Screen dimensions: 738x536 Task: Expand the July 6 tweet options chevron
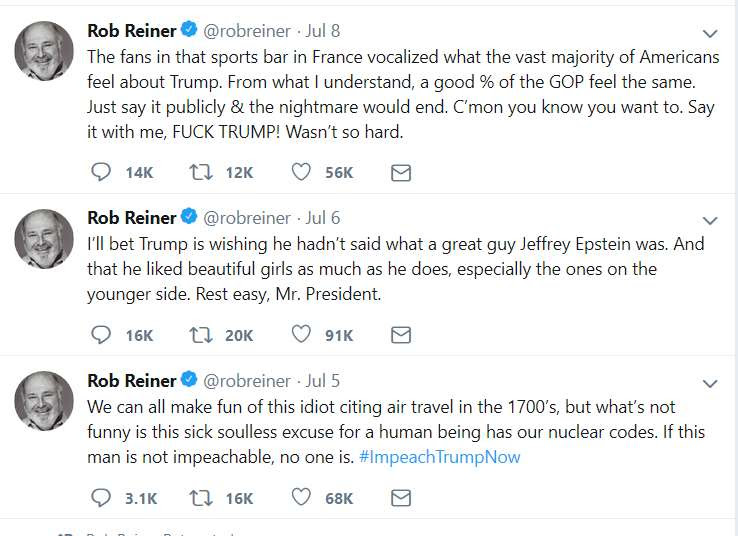click(x=711, y=220)
